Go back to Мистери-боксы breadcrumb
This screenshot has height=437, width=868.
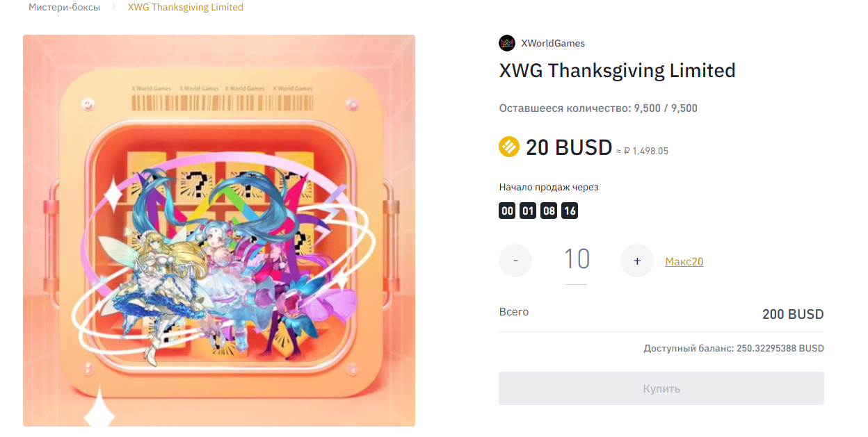tap(64, 7)
